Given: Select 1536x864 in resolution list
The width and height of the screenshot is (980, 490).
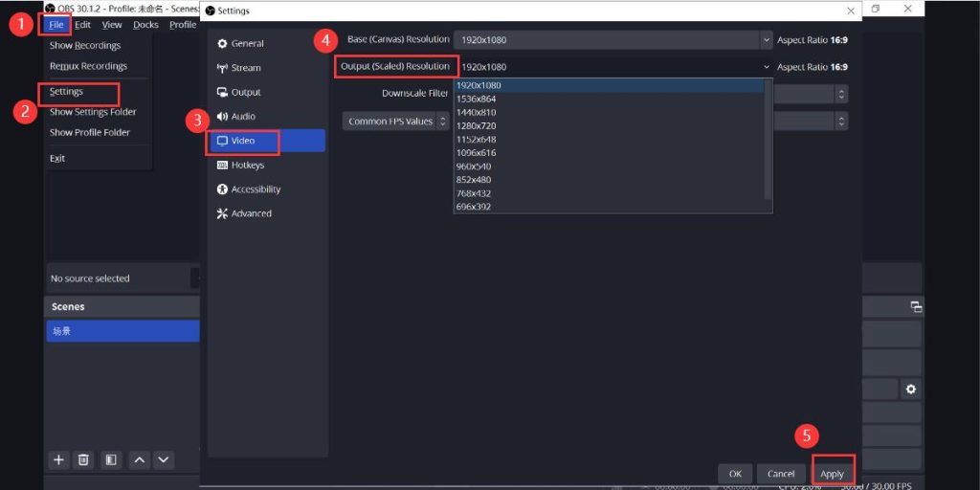Looking at the screenshot, I should (x=609, y=99).
